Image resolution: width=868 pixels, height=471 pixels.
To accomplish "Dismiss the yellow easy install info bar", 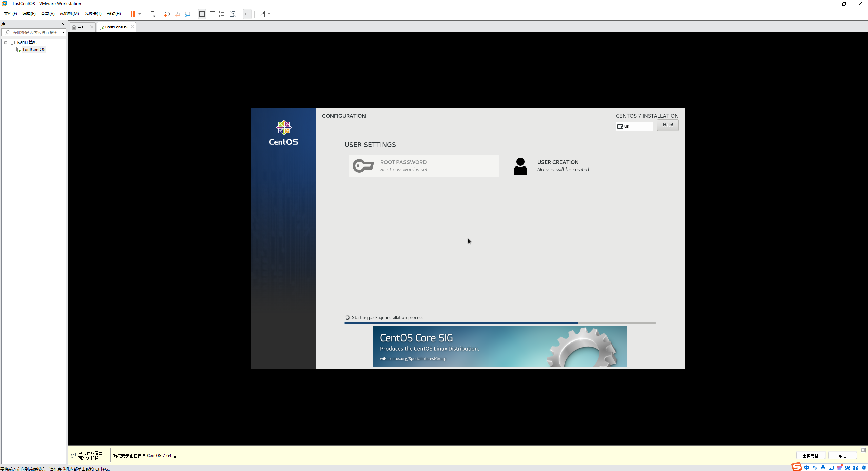I will tap(863, 450).
